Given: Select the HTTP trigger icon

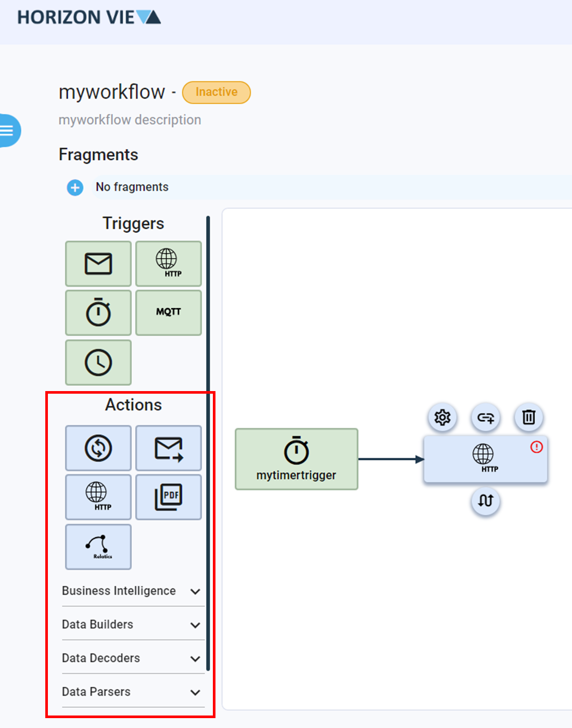Looking at the screenshot, I should point(168,263).
